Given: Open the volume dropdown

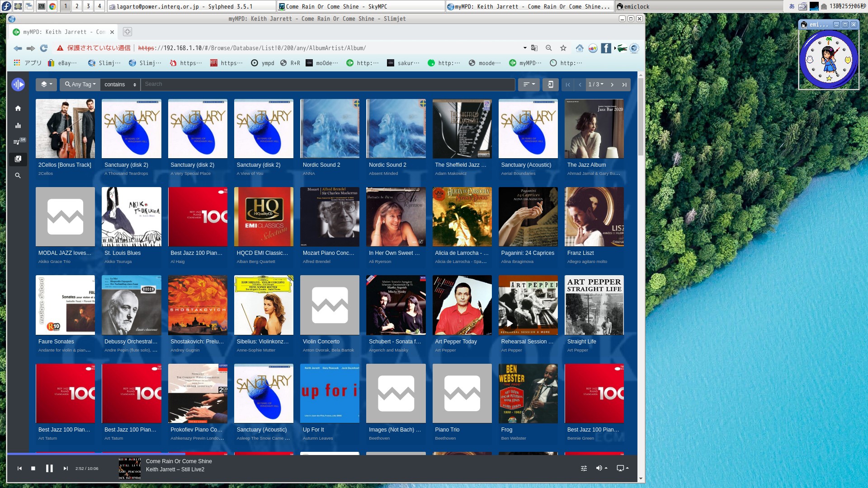Looking at the screenshot, I should click(x=601, y=469).
